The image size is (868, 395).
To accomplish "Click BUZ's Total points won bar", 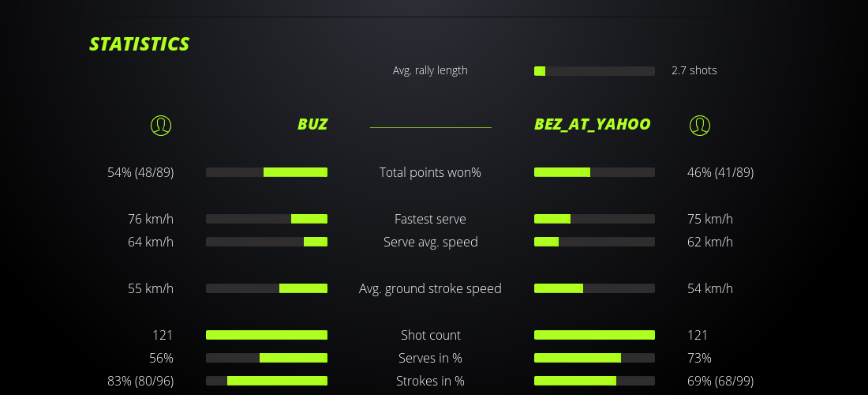I will click(x=267, y=172).
